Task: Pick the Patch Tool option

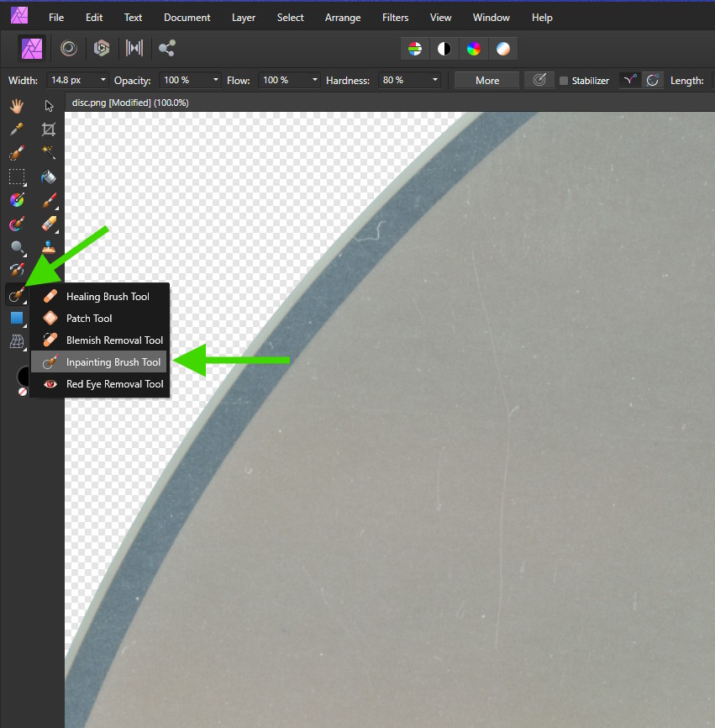Action: 89,319
